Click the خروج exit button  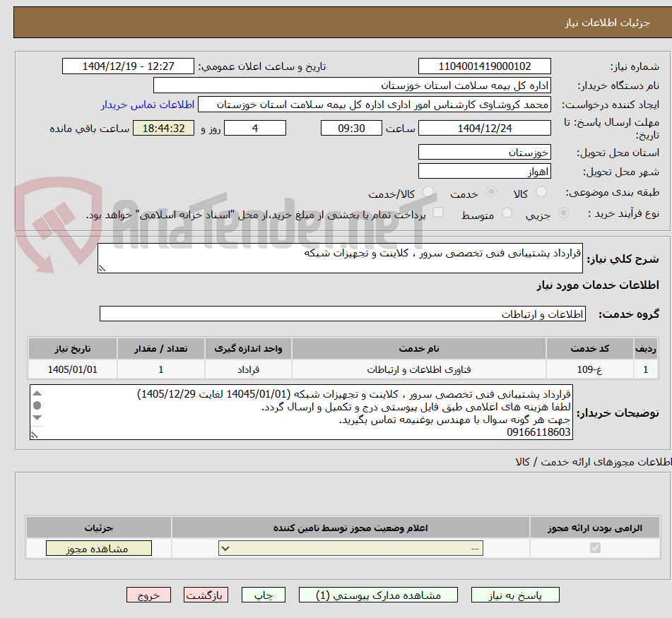148,595
